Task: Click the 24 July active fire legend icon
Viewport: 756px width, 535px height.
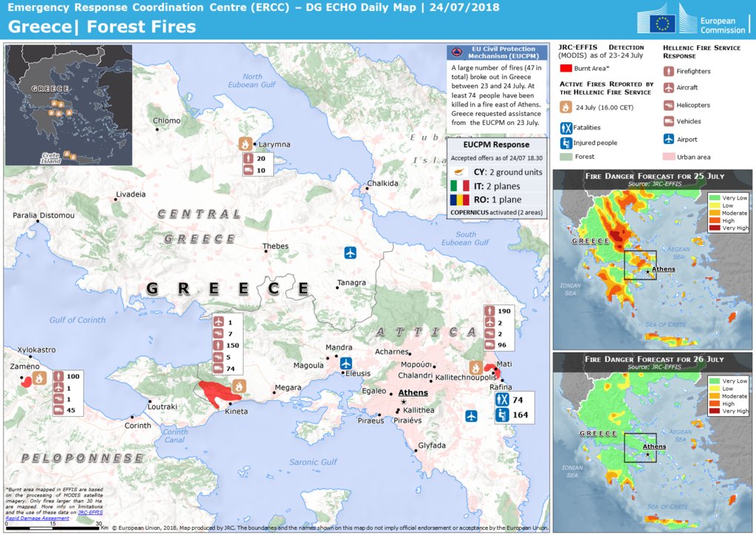Action: tap(566, 107)
